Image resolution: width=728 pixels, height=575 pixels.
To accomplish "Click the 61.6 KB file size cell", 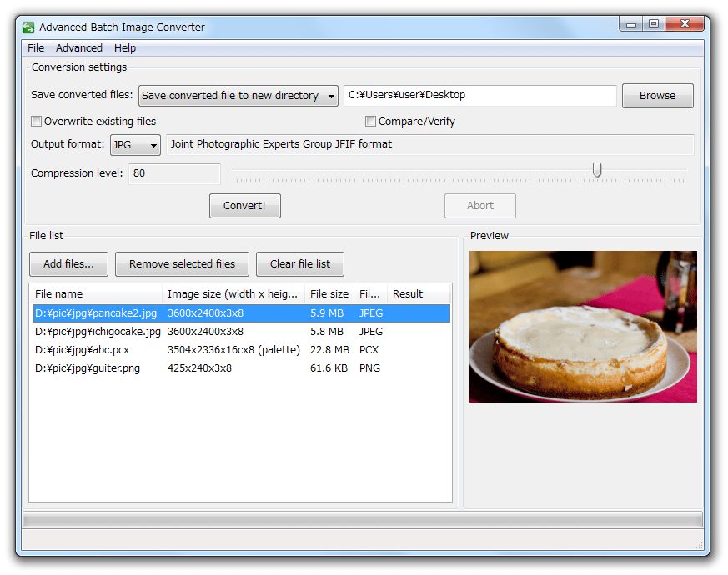I will 329,368.
